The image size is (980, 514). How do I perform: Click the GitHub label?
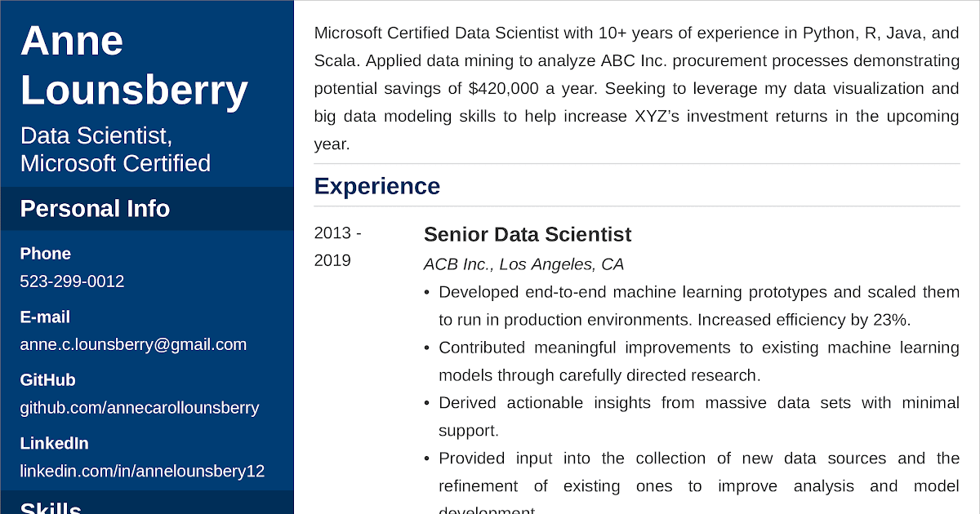click(x=47, y=380)
